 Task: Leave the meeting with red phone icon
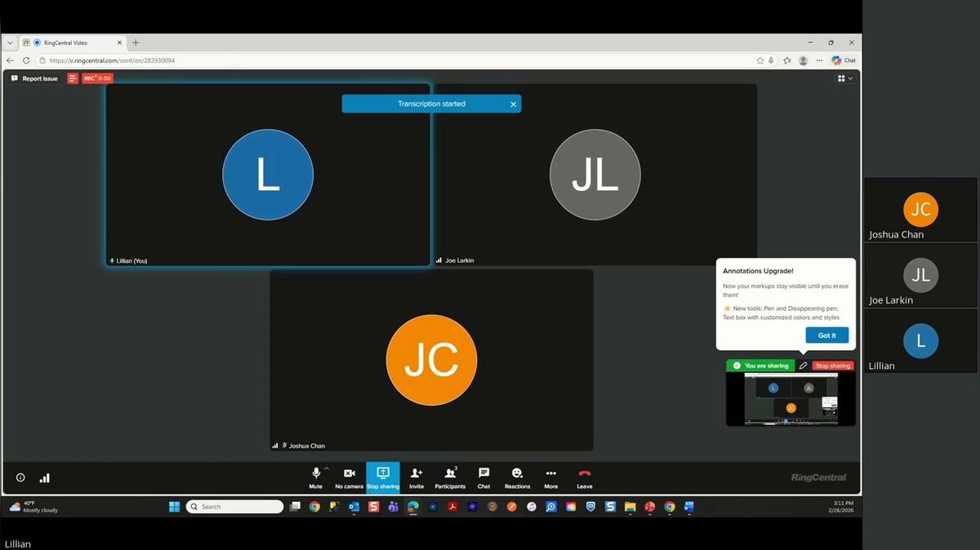tap(585, 477)
